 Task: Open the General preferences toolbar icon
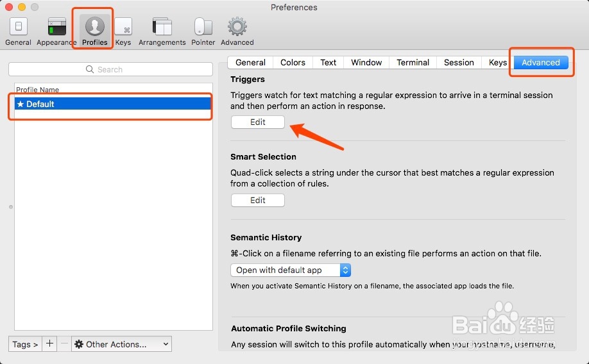(18, 31)
